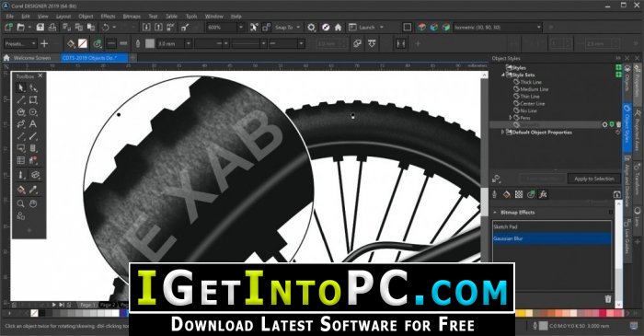
Task: Click the Export icon in toolbar
Action: (158, 28)
